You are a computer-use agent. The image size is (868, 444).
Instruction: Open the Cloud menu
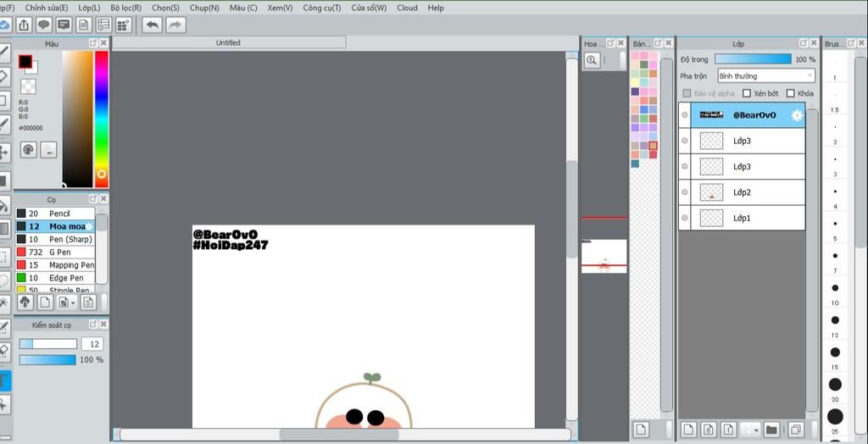click(x=408, y=8)
